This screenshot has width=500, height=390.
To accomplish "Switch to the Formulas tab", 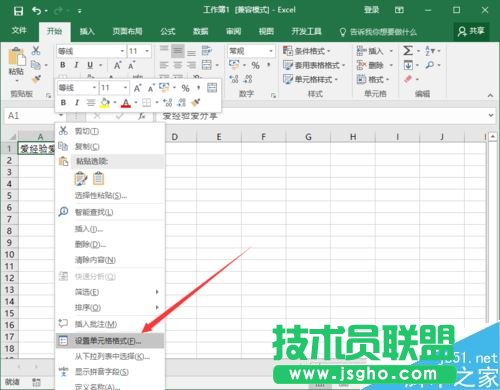I will pyautogui.click(x=168, y=31).
